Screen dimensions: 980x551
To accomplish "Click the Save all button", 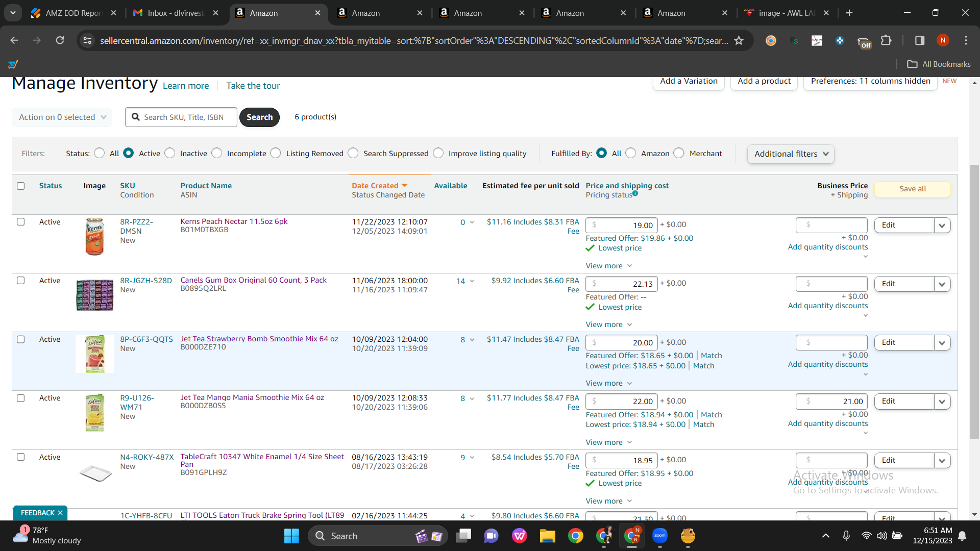I will (913, 189).
